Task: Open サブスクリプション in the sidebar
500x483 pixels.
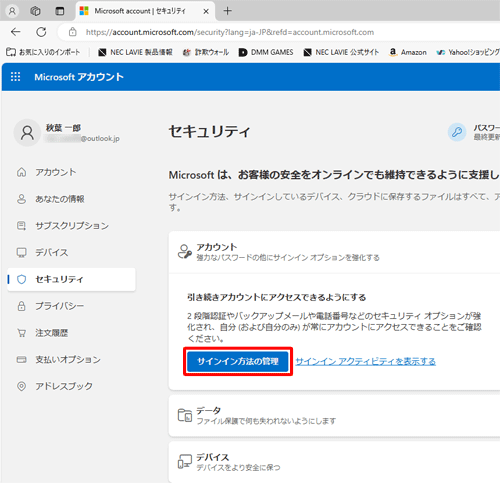Action: [x=71, y=226]
